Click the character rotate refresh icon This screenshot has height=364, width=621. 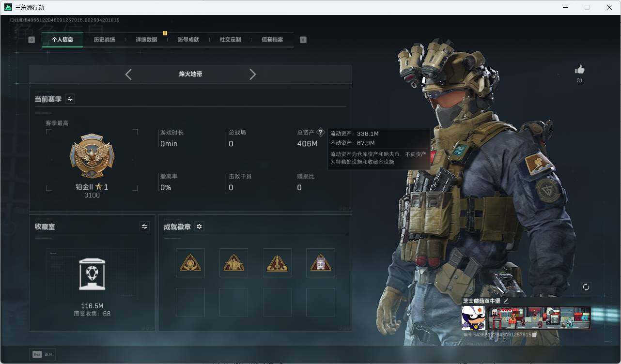[586, 287]
